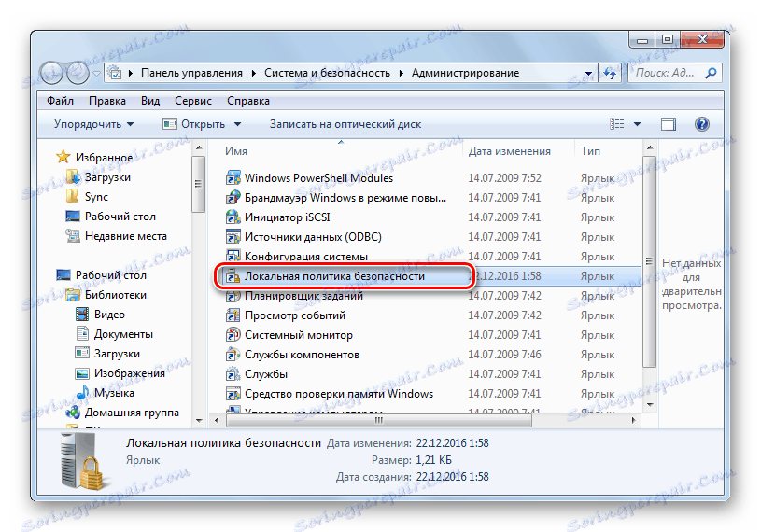The width and height of the screenshot is (761, 532).
Task: Select the Просмотр событий icon
Action: tap(233, 315)
